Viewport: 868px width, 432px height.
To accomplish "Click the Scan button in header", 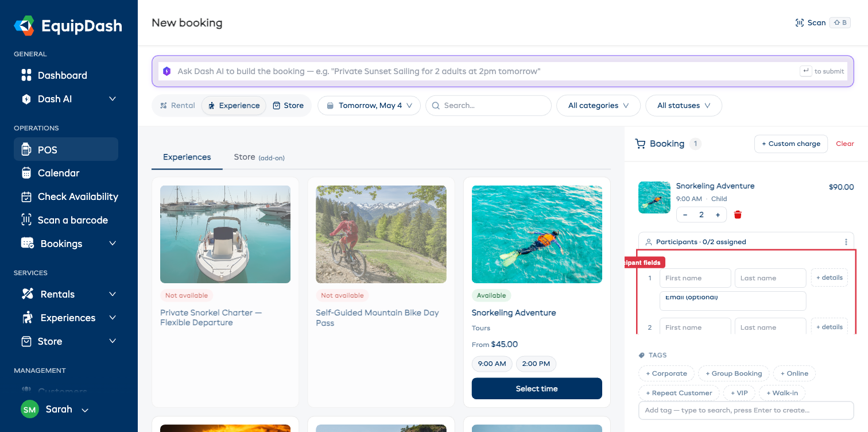I will click(x=822, y=23).
